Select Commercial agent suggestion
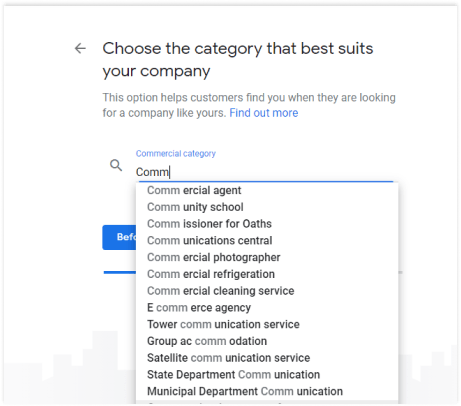 pyautogui.click(x=267, y=190)
